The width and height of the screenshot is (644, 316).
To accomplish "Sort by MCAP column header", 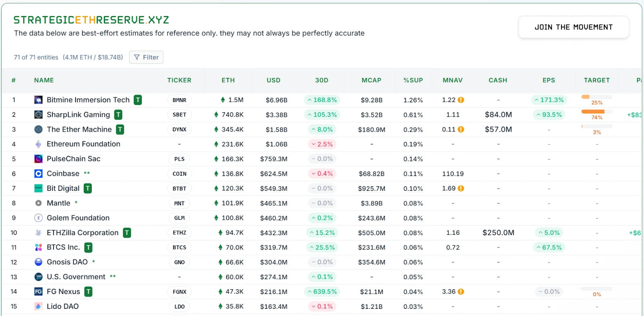I will pos(371,80).
